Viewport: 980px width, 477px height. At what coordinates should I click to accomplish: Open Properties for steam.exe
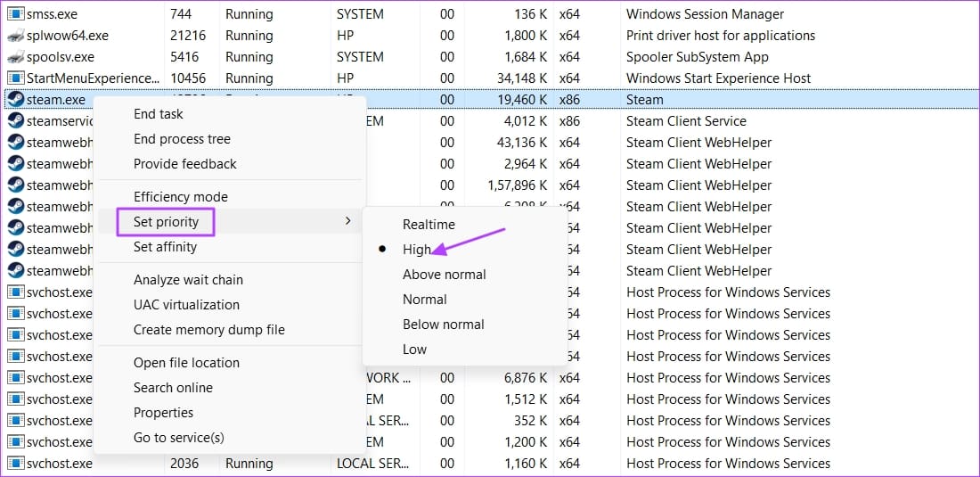(x=229, y=413)
